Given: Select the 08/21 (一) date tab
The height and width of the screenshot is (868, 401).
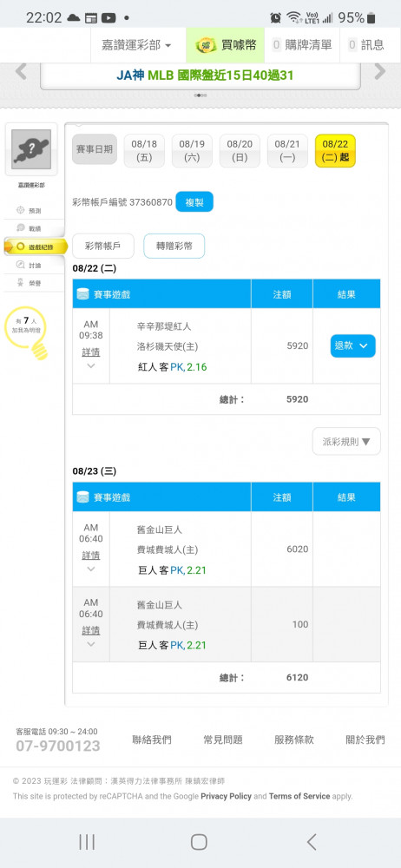Looking at the screenshot, I should [287, 150].
